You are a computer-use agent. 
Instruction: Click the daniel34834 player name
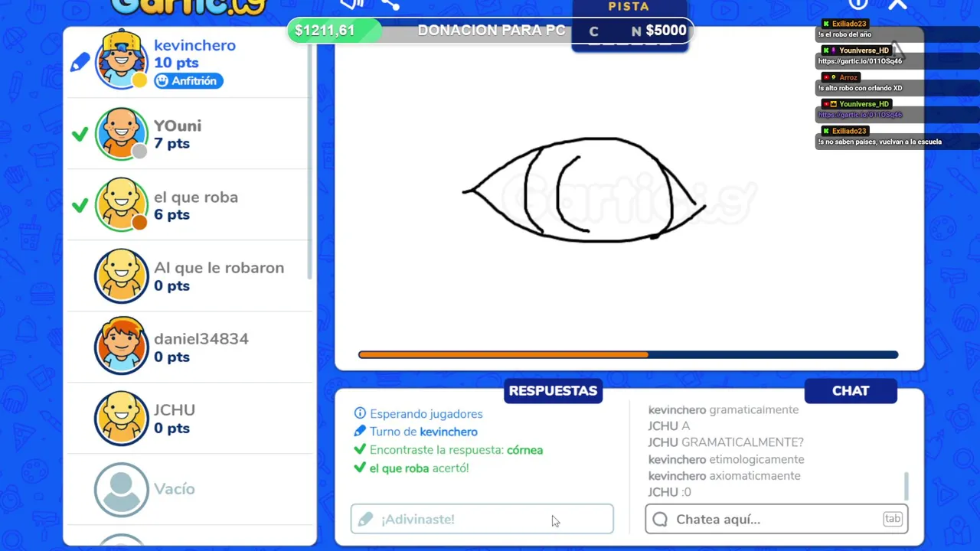point(201,339)
